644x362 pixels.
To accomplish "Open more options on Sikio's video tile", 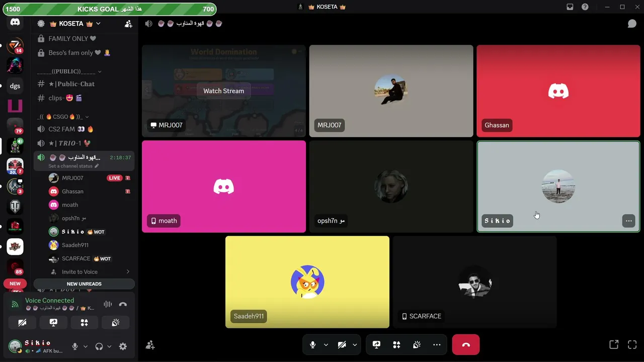I will (x=628, y=221).
